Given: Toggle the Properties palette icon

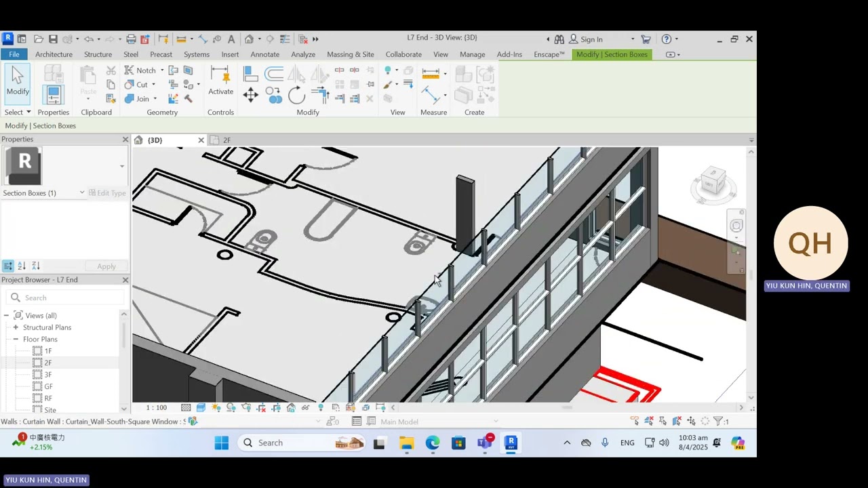Looking at the screenshot, I should [x=54, y=95].
